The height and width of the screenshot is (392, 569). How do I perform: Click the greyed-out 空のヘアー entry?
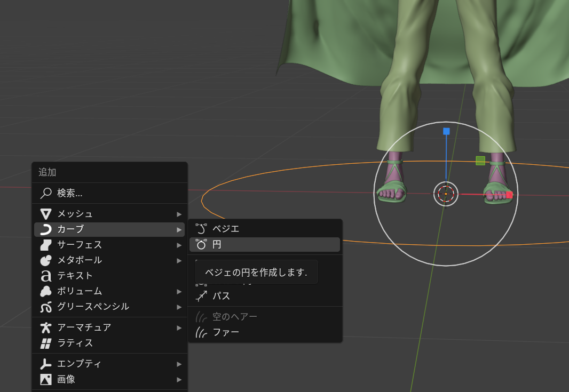click(x=265, y=317)
